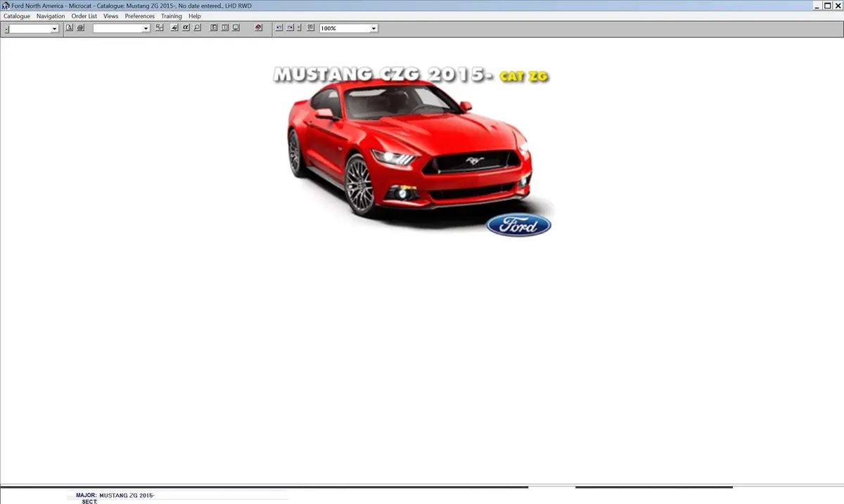Click the middle view layout icon with T
844x504 pixels.
225,28
